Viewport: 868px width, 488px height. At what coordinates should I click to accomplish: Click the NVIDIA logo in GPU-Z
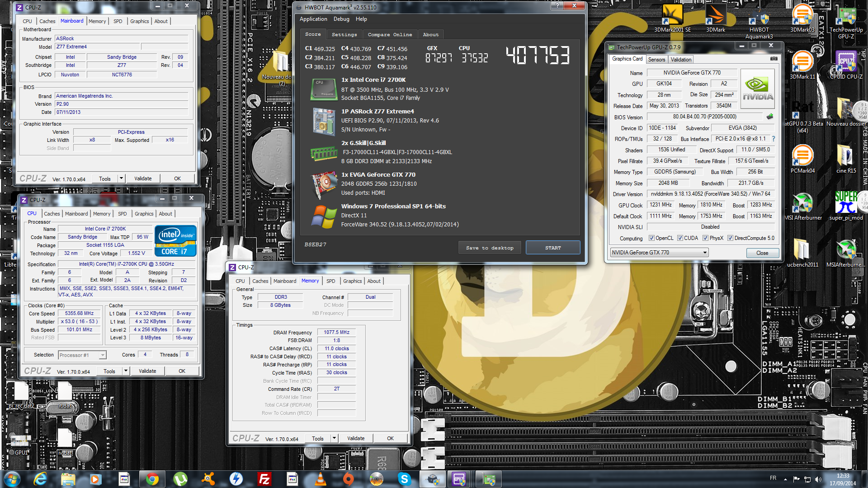click(x=758, y=88)
